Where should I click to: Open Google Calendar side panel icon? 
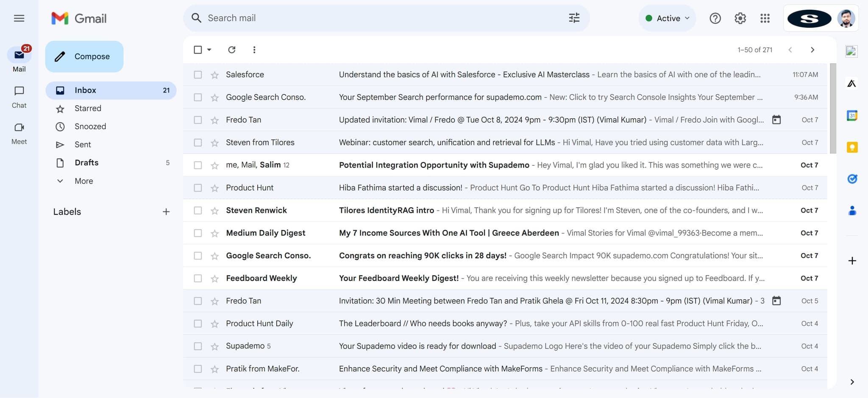pos(852,115)
